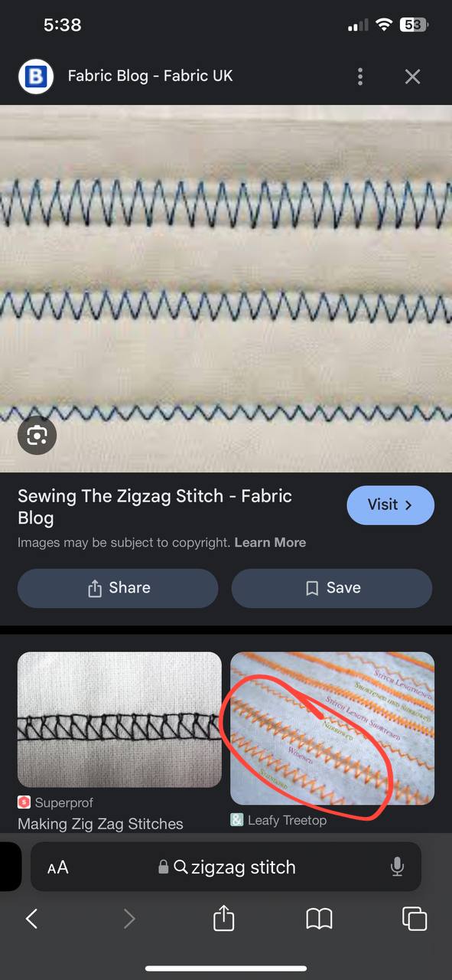Tap the Google Lens icon on image
Viewport: 452px width, 980px height.
tap(37, 436)
